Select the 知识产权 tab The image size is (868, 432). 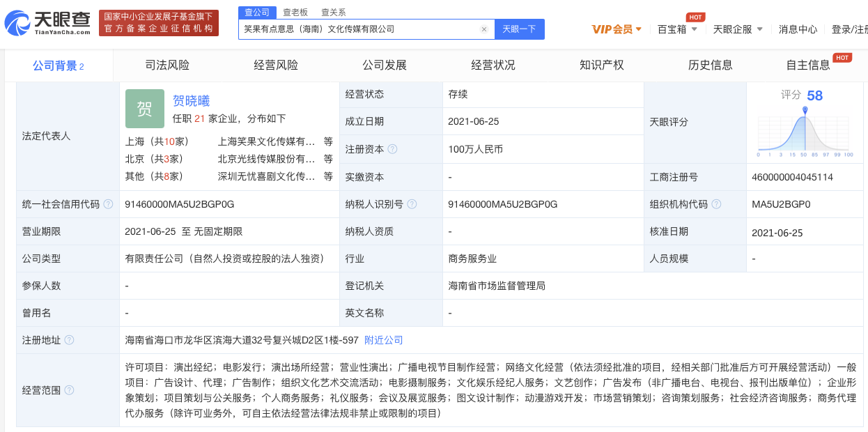click(x=602, y=65)
